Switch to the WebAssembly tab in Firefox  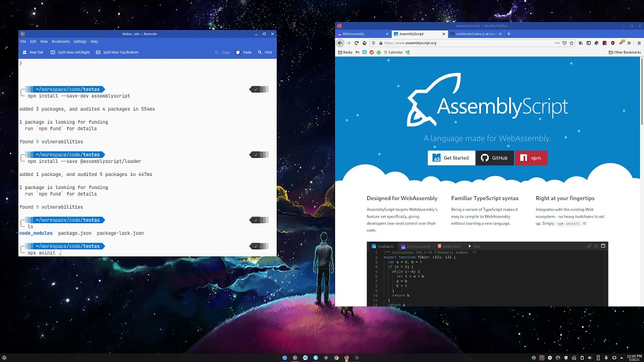pos(362,34)
